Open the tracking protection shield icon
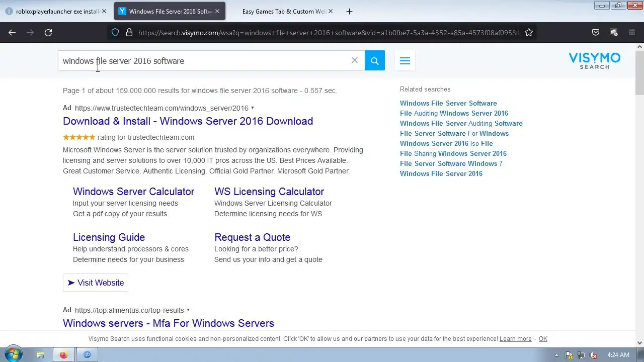The height and width of the screenshot is (362, 644). click(115, 32)
